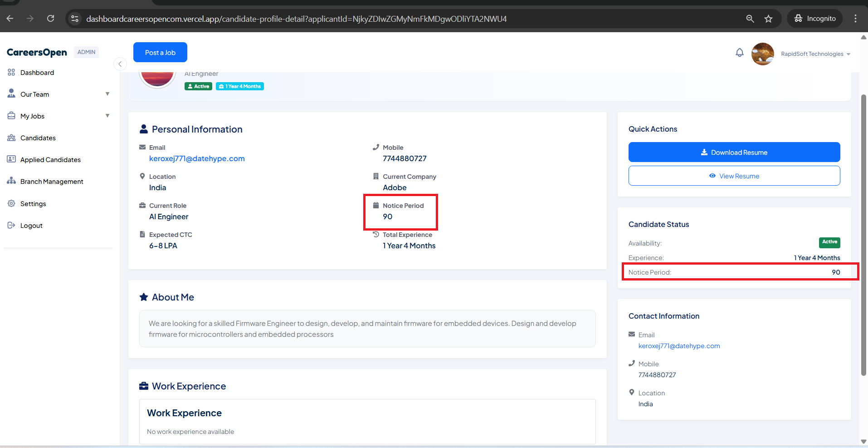
Task: Open Branch Management in sidebar
Action: (x=52, y=182)
